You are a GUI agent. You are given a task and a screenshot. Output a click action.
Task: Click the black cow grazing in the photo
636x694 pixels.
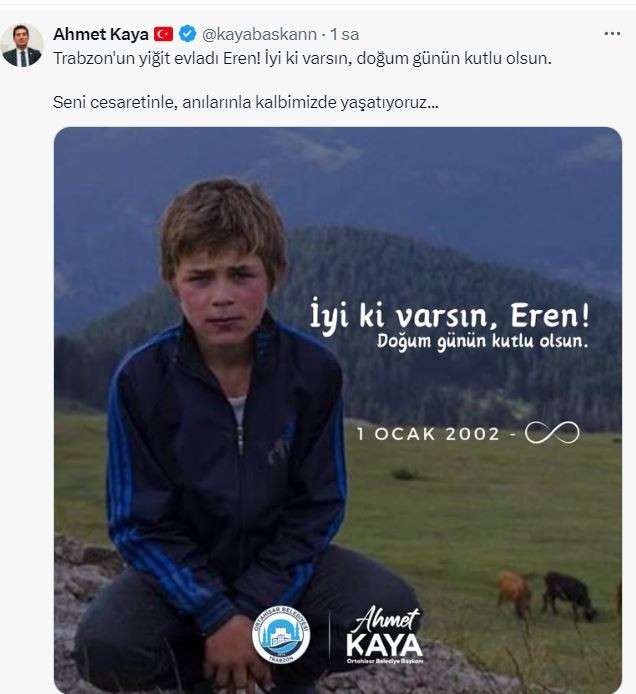(x=569, y=596)
